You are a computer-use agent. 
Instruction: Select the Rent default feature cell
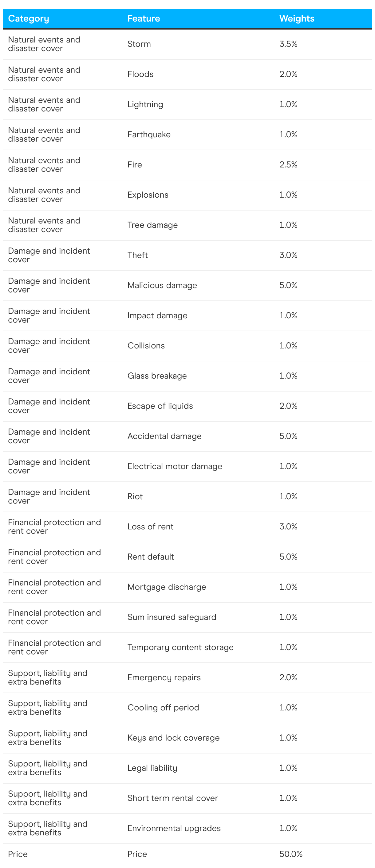(151, 557)
